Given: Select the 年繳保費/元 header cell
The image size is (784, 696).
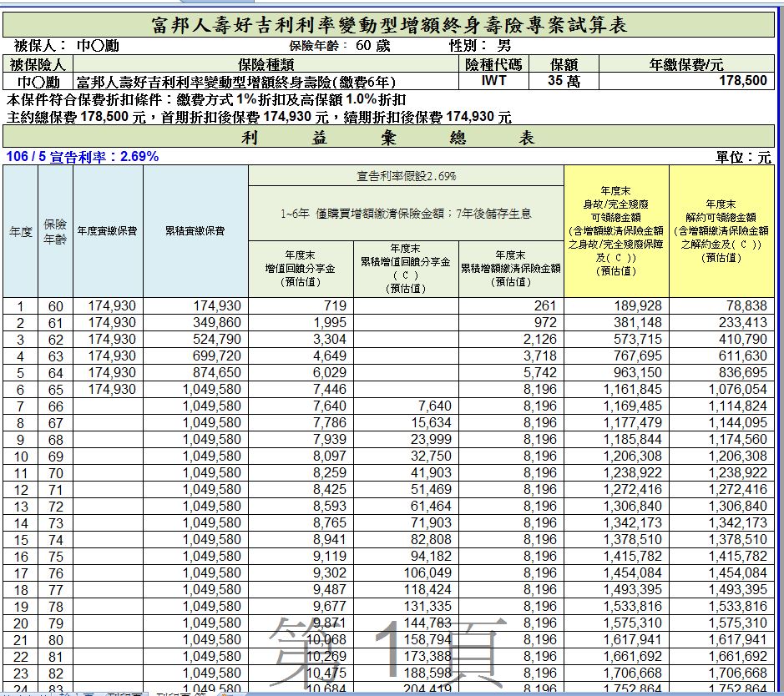Looking at the screenshot, I should click(x=686, y=64).
